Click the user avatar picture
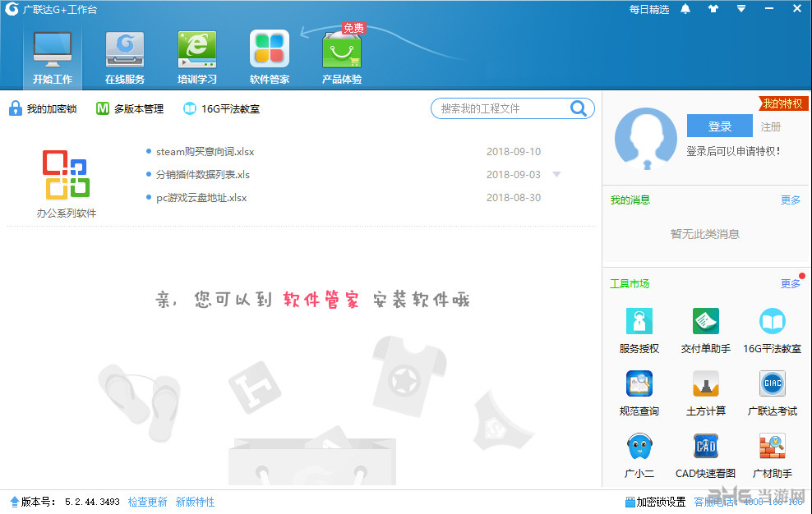 tap(646, 139)
